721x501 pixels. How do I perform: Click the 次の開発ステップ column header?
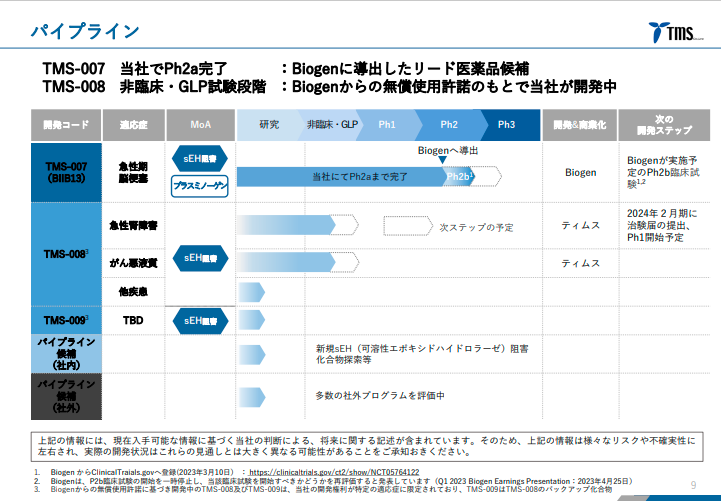point(664,125)
